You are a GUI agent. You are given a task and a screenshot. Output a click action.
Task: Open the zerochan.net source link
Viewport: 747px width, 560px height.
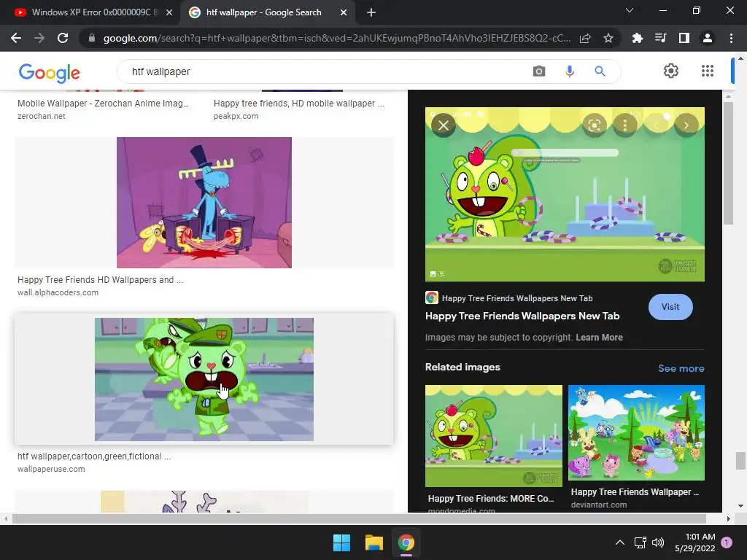point(41,116)
